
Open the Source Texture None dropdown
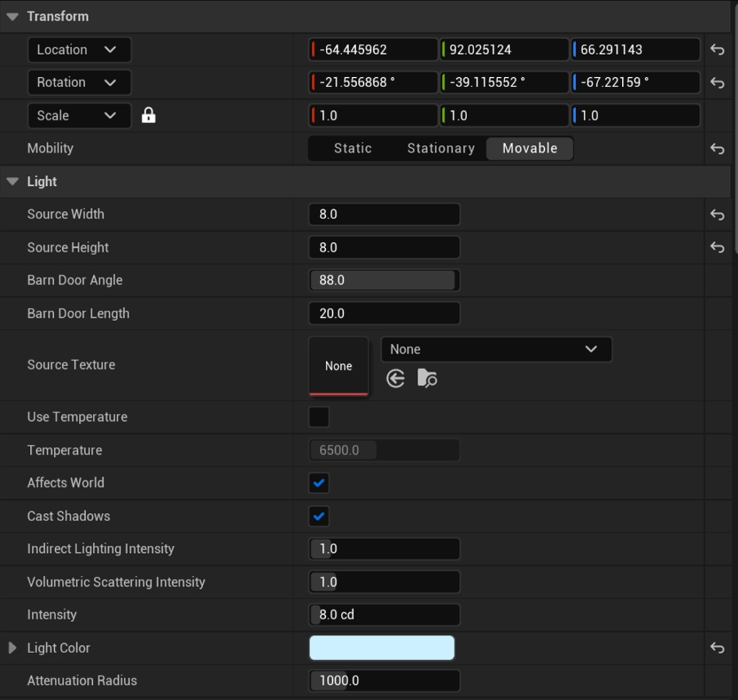point(496,350)
